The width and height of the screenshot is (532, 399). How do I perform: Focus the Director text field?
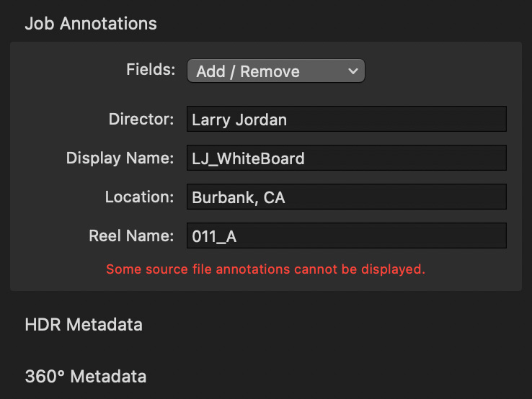tap(347, 119)
